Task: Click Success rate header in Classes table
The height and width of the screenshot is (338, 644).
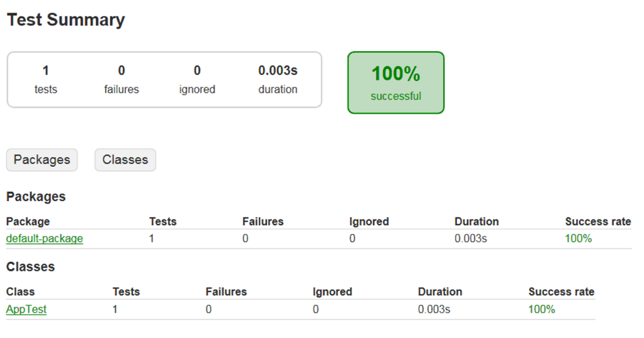Action: coord(561,292)
